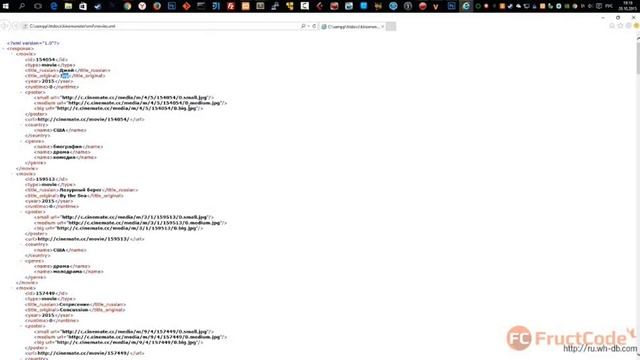Click URL http://cinemate.cc/movie/159513/
This screenshot has width=640, height=360.
tap(83, 239)
